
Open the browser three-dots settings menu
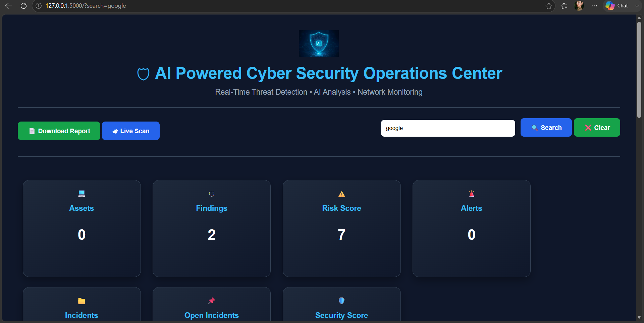594,6
